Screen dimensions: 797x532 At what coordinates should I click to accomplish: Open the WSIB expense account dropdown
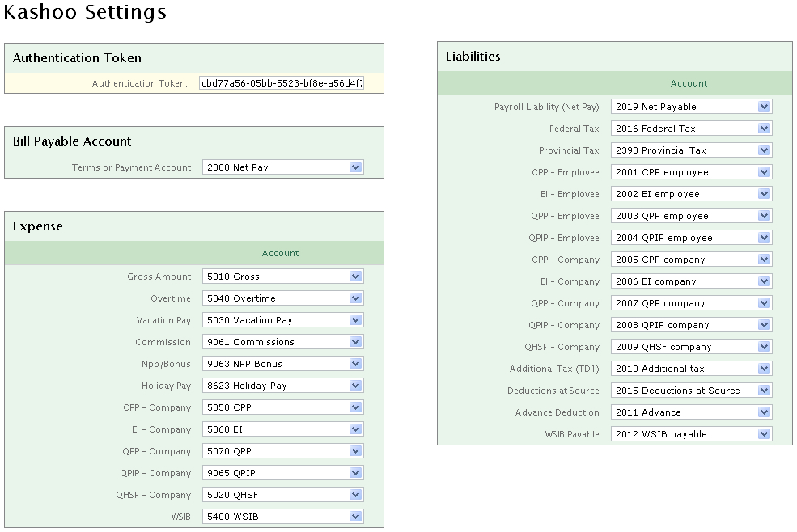tap(282, 517)
